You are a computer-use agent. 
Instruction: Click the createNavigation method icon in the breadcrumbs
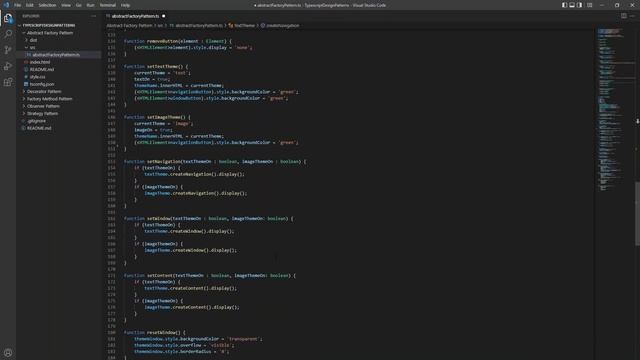click(263, 25)
